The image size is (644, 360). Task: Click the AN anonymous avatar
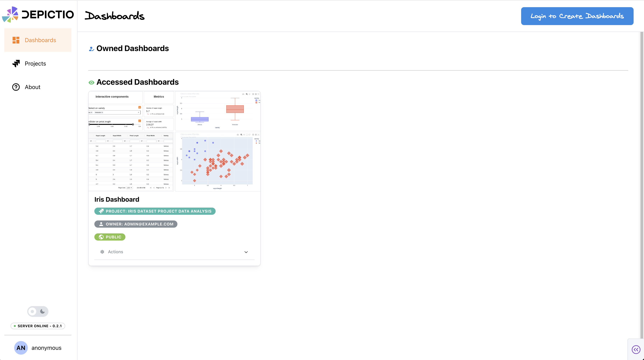(x=21, y=348)
